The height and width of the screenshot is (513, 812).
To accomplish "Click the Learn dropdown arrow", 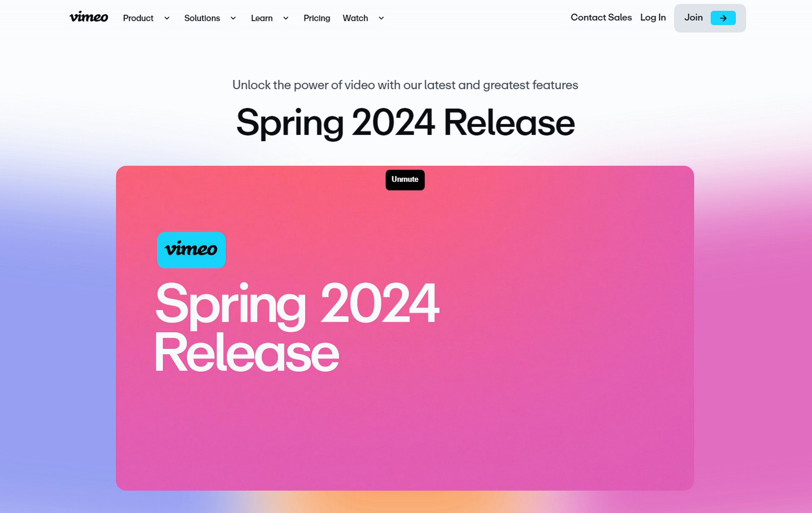I will (286, 18).
